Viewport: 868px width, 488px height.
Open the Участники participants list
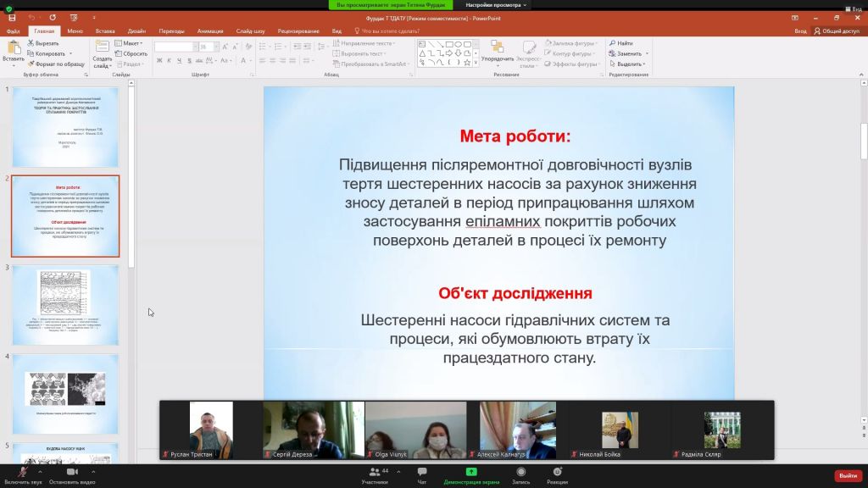point(374,473)
